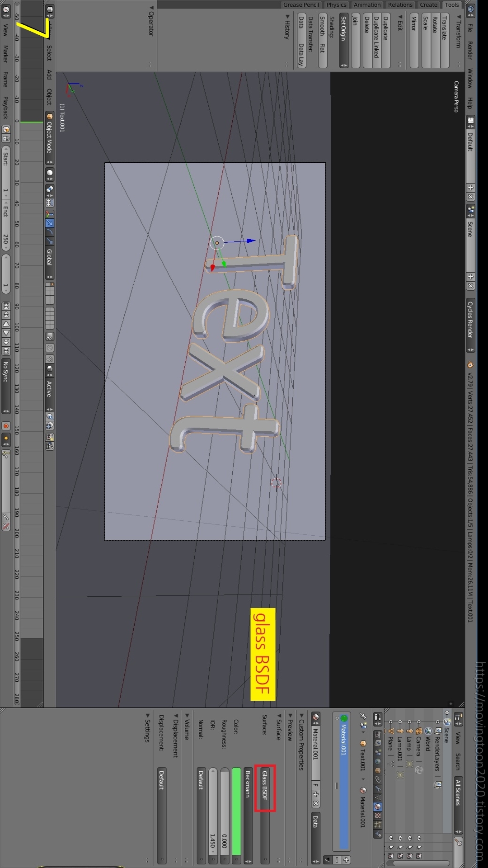Open the Object properties cube tab icon
488x868 pixels.
click(x=378, y=770)
